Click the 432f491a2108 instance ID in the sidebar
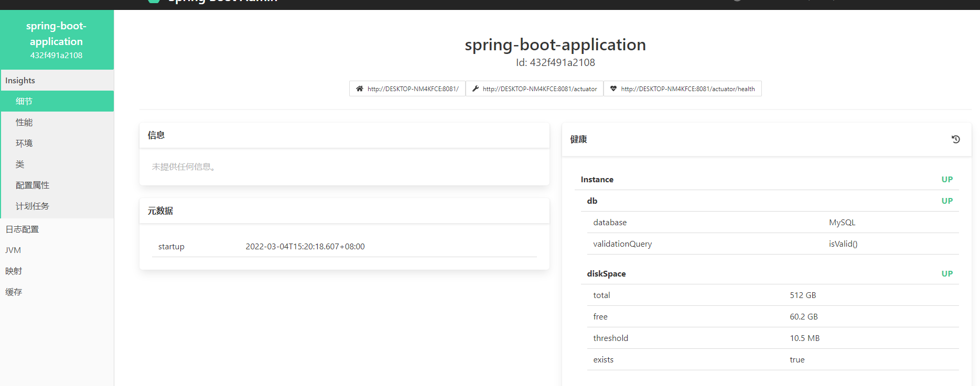 pos(56,55)
